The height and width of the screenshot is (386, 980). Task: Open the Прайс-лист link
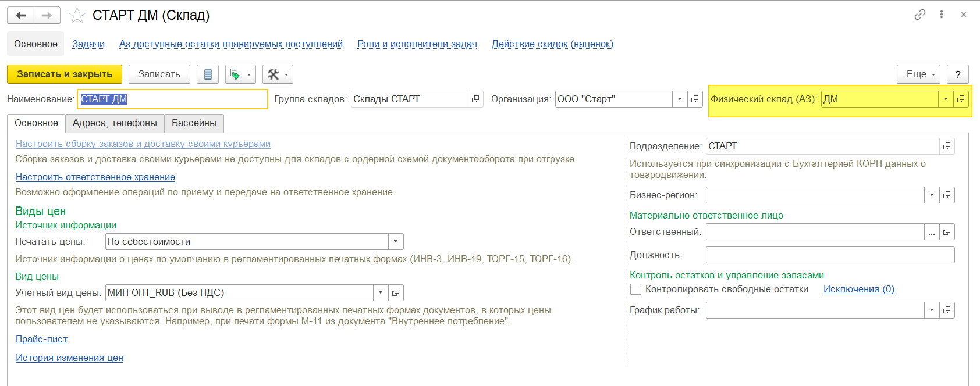pos(41,339)
